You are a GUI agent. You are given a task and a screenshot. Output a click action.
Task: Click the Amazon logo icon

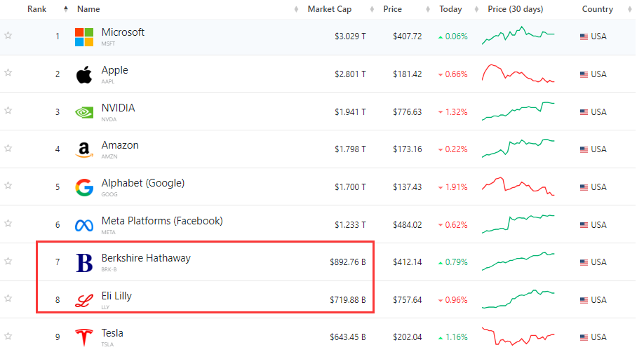point(84,149)
